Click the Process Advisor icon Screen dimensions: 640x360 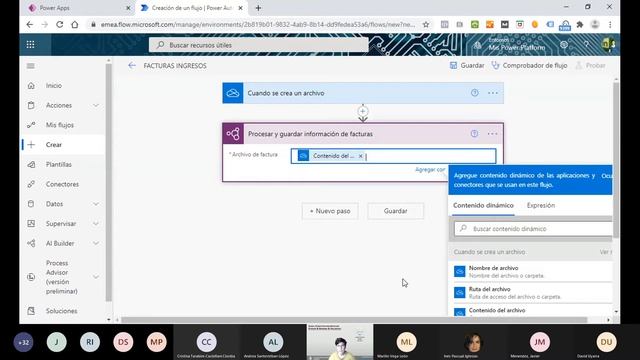tap(31, 277)
